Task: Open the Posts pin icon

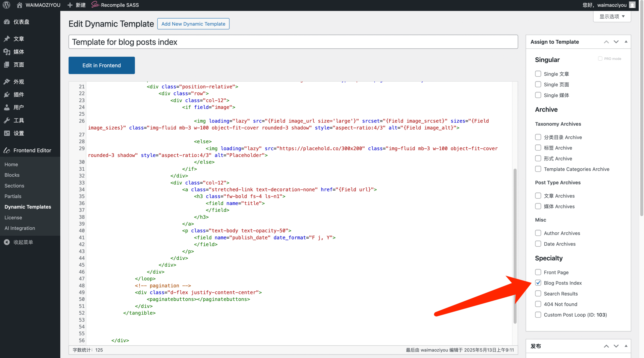Action: tap(7, 39)
